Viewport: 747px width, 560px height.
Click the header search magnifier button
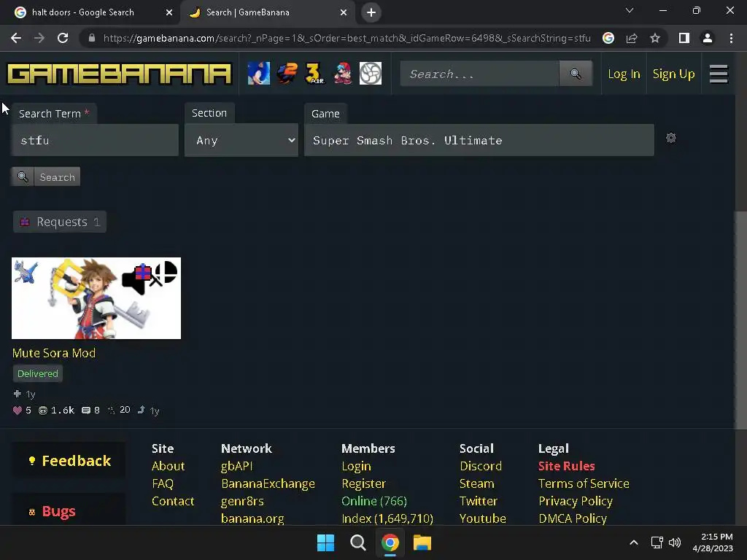coord(576,74)
